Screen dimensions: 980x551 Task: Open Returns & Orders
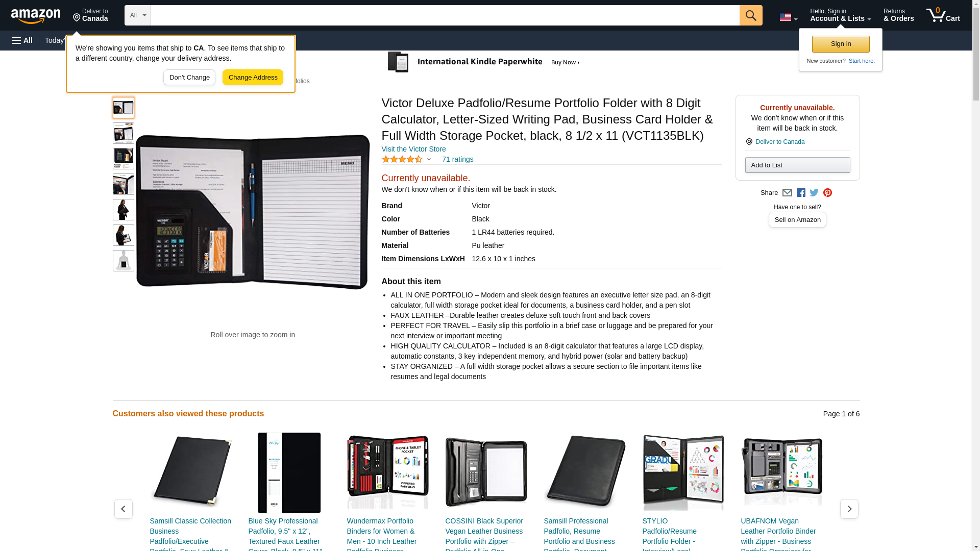click(x=898, y=15)
